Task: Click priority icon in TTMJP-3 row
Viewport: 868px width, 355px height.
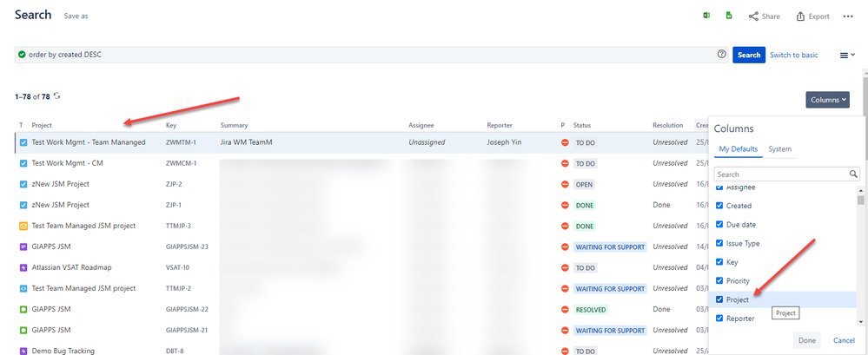Action: (x=565, y=227)
